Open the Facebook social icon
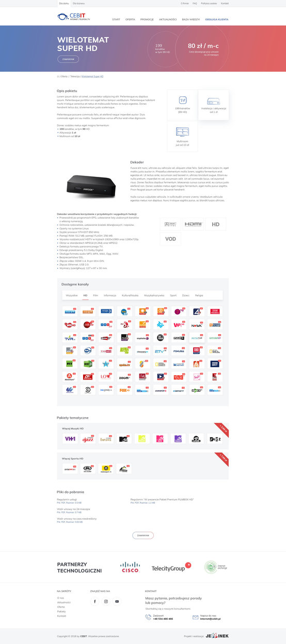This screenshot has width=286, height=644. pos(95,601)
